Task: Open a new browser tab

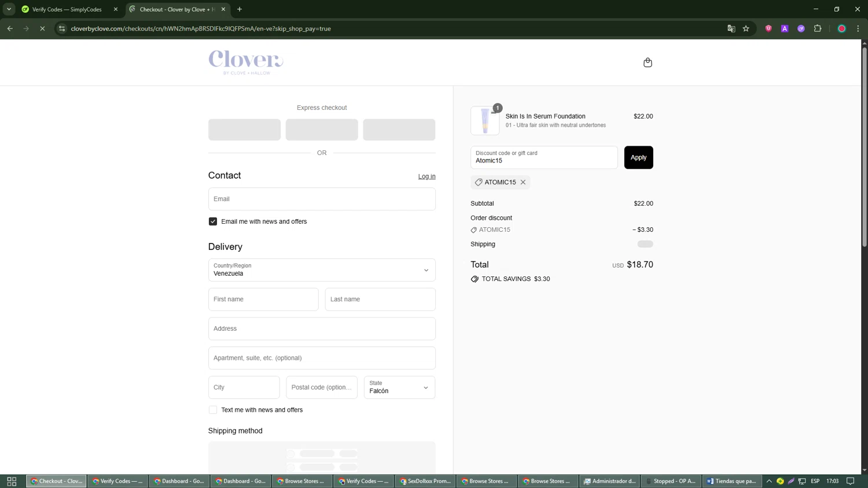Action: (x=240, y=9)
